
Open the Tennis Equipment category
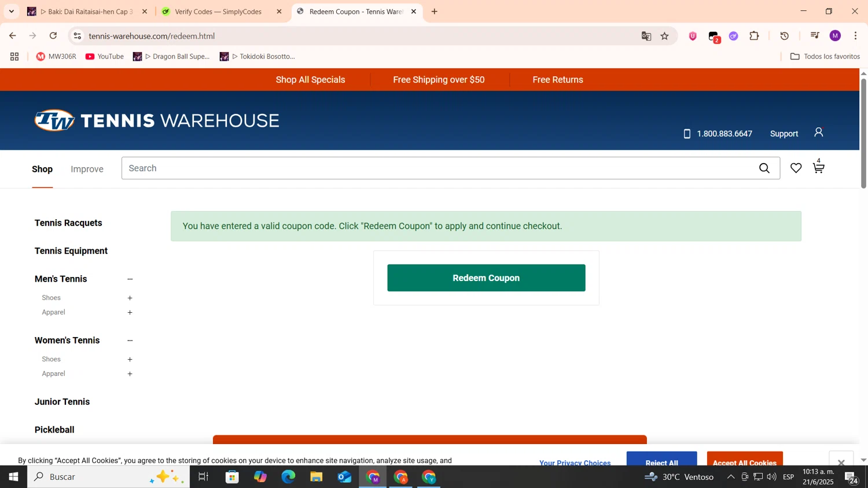click(71, 251)
